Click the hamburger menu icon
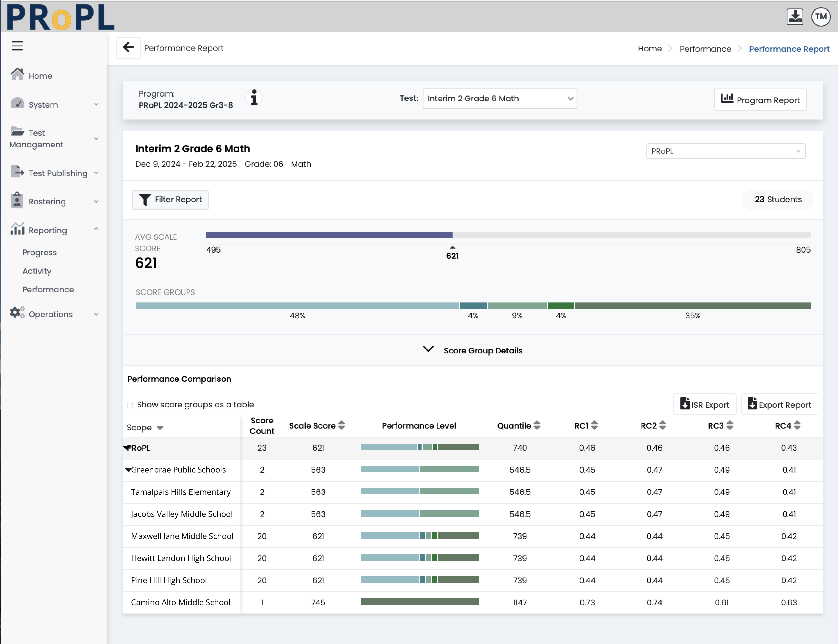This screenshot has height=644, width=838. [17, 46]
